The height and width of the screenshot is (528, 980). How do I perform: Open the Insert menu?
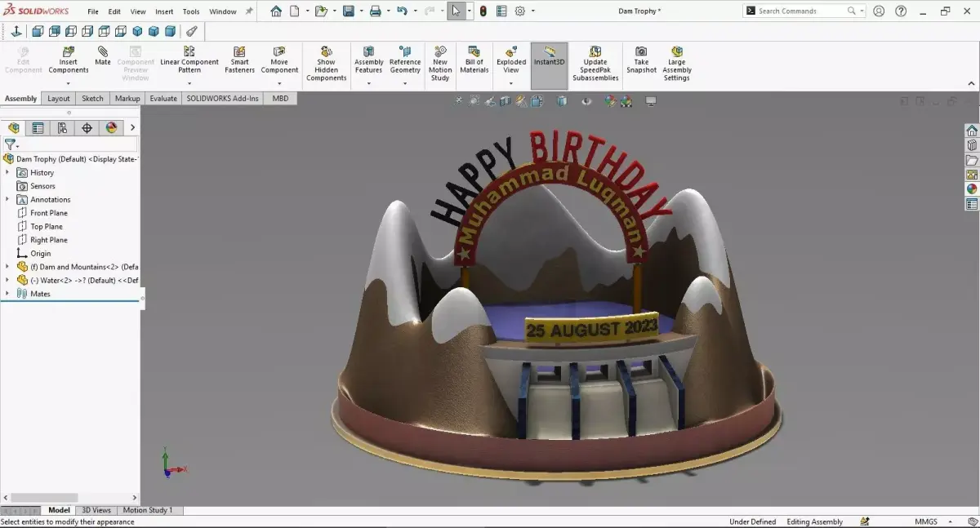click(164, 11)
